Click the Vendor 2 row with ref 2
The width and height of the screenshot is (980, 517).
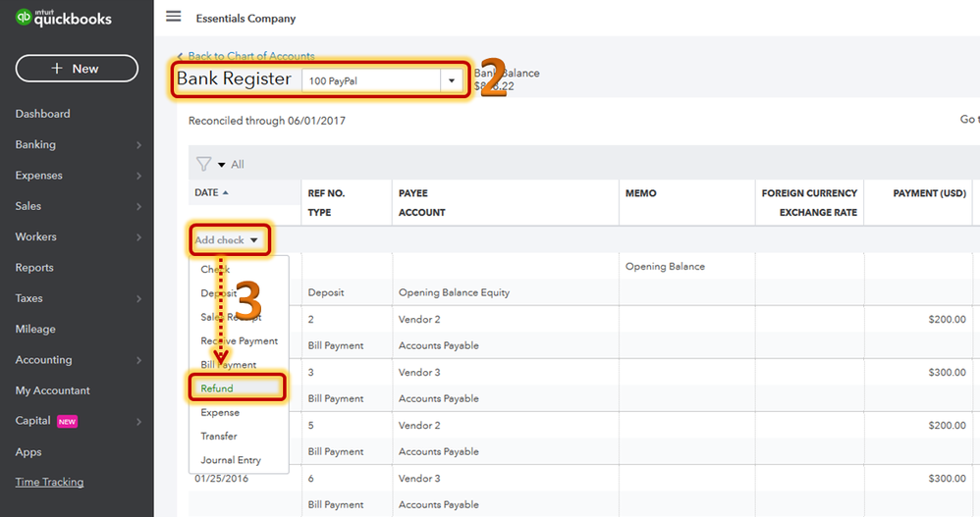419,320
